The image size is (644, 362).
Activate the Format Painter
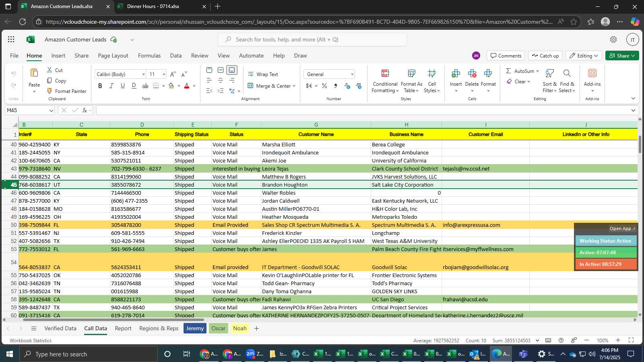[67, 91]
